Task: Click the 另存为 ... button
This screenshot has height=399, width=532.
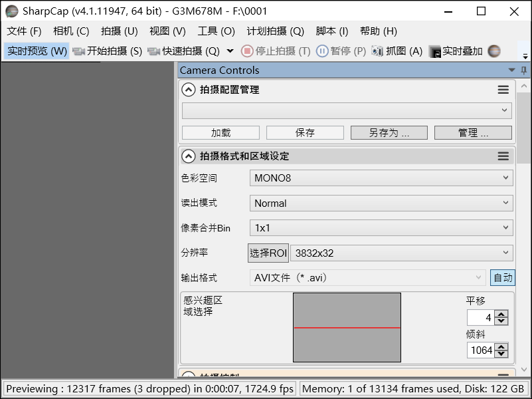Action: tap(389, 133)
